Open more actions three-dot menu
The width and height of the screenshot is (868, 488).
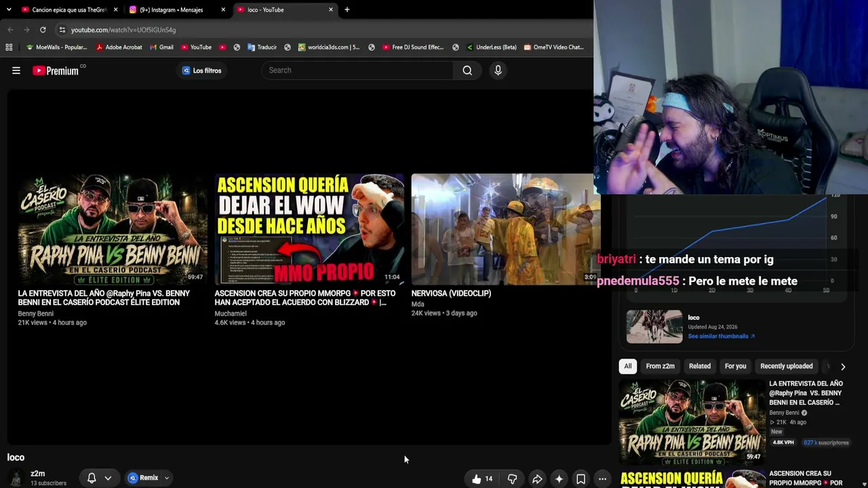pos(602,479)
